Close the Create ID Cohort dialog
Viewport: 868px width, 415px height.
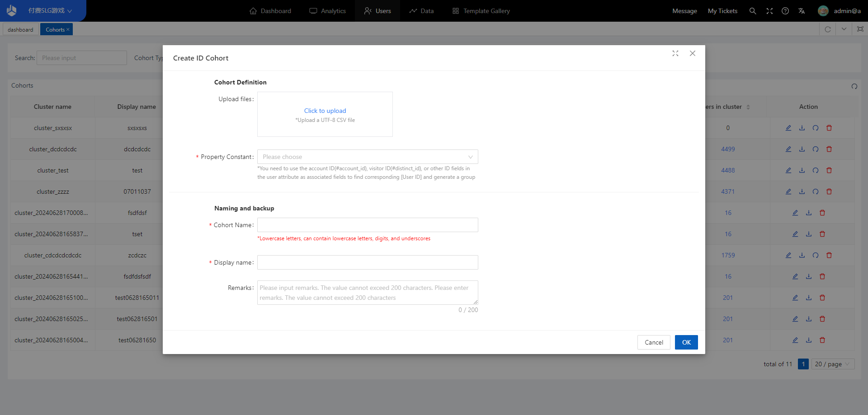coord(693,53)
